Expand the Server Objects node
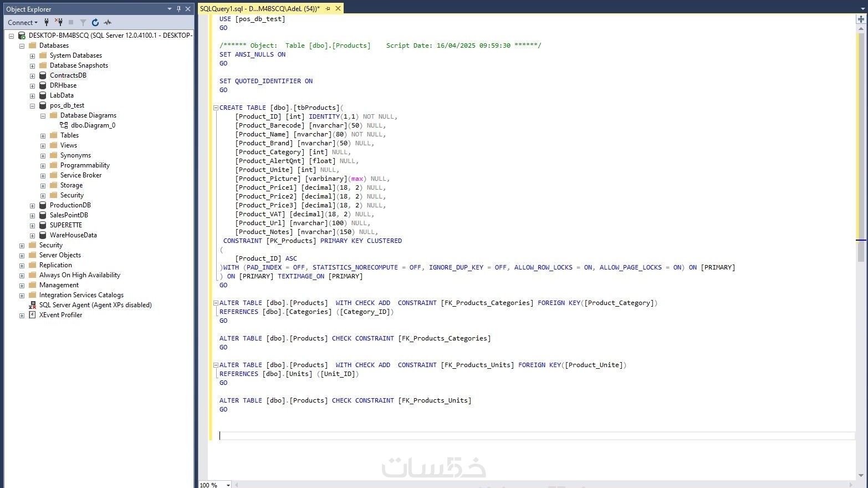The image size is (868, 488). (22, 255)
